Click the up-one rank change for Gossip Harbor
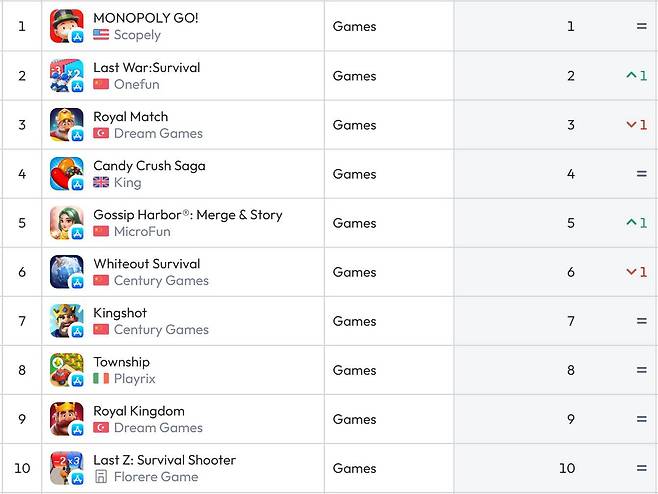Screen dimensions: 658x494 pos(636,223)
